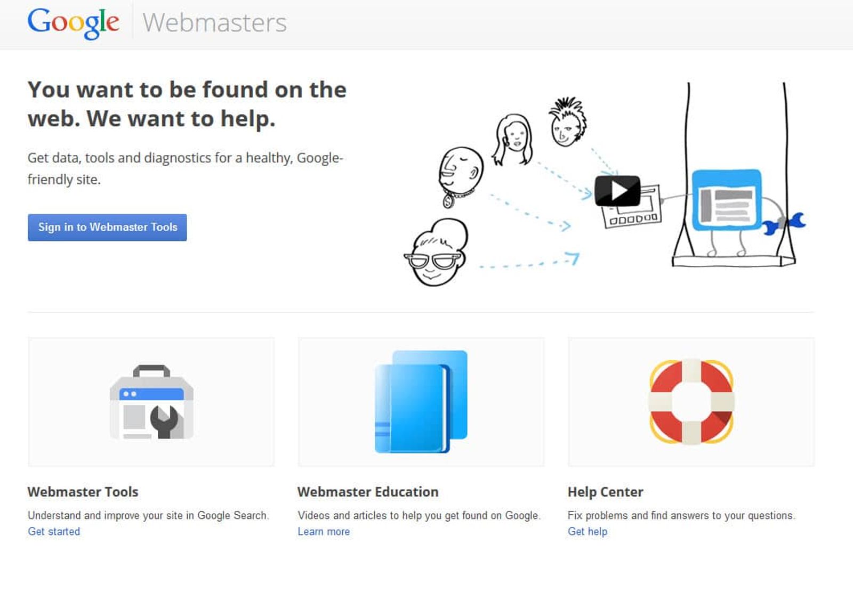Open the Webmaster Education blue book icon
Image resolution: width=853 pixels, height=616 pixels.
(421, 402)
